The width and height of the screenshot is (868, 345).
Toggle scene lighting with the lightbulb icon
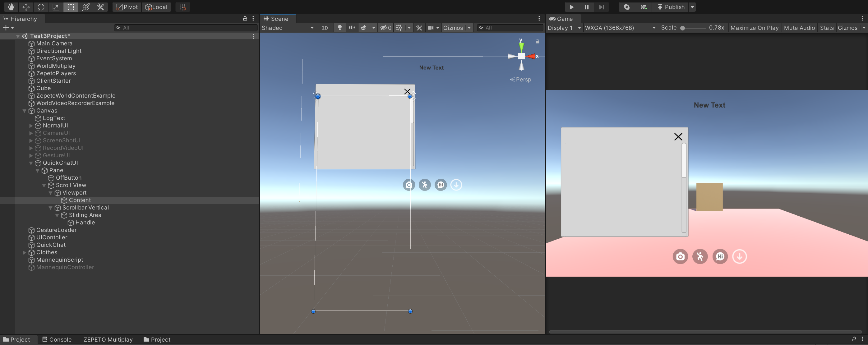click(340, 28)
